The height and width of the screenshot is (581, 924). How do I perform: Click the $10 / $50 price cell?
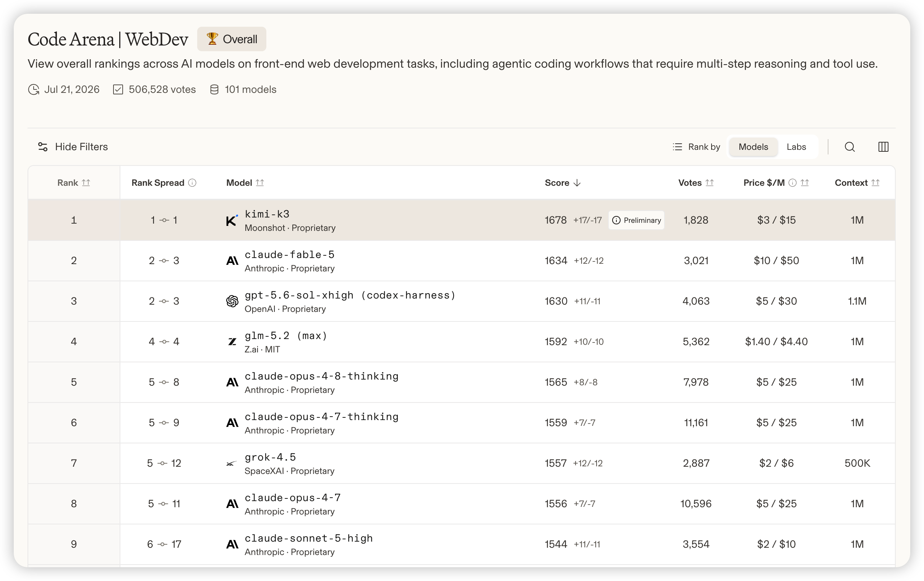pyautogui.click(x=776, y=261)
